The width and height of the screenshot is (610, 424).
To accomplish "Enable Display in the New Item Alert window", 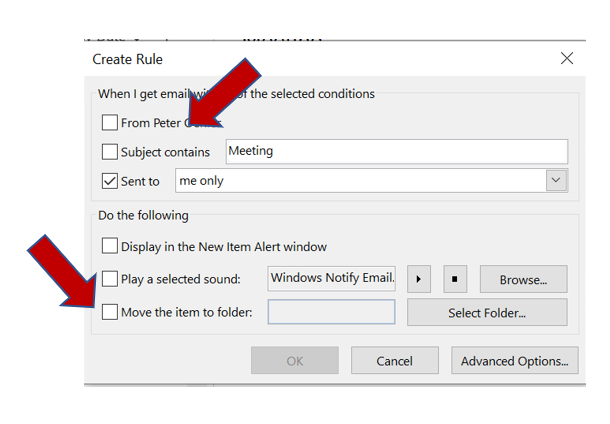I will point(109,246).
